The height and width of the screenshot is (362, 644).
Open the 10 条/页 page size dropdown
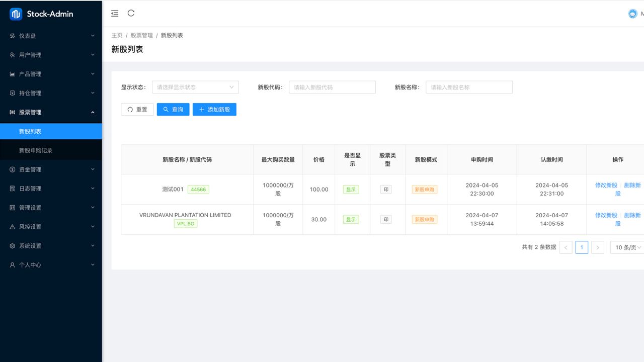[628, 247]
